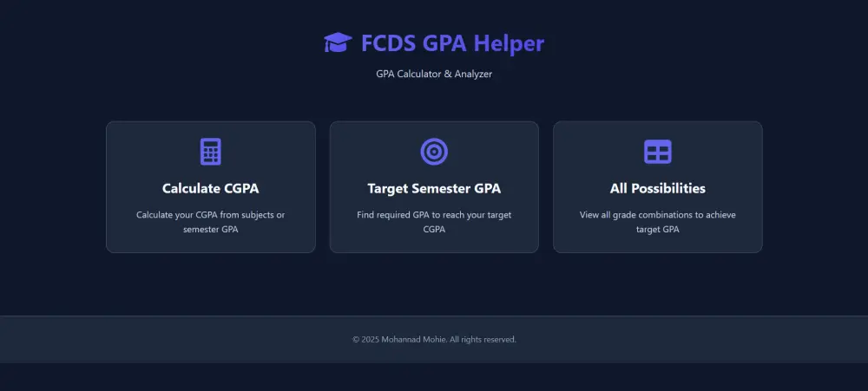The height and width of the screenshot is (391, 868).
Task: Click the words semester GPA in the first card
Action: coord(211,230)
